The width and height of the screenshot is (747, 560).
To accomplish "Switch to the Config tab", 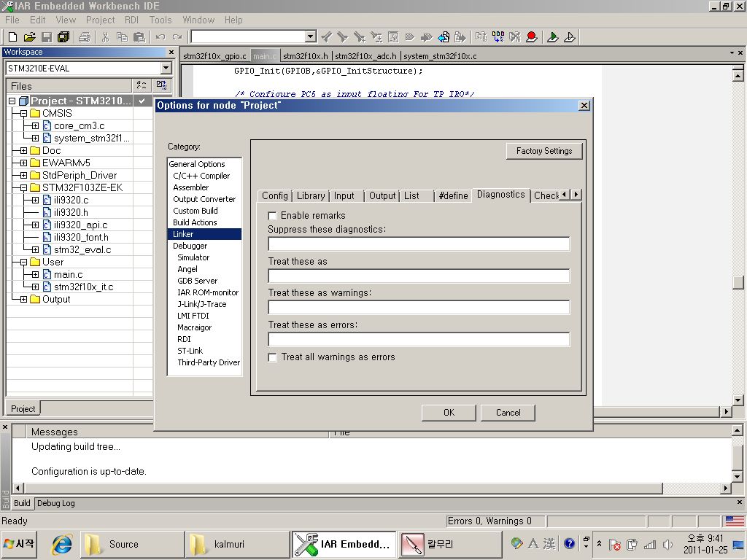I will point(275,195).
